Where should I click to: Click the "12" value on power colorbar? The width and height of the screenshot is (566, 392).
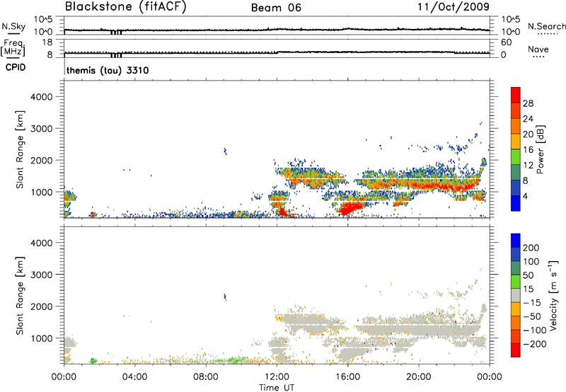click(528, 166)
